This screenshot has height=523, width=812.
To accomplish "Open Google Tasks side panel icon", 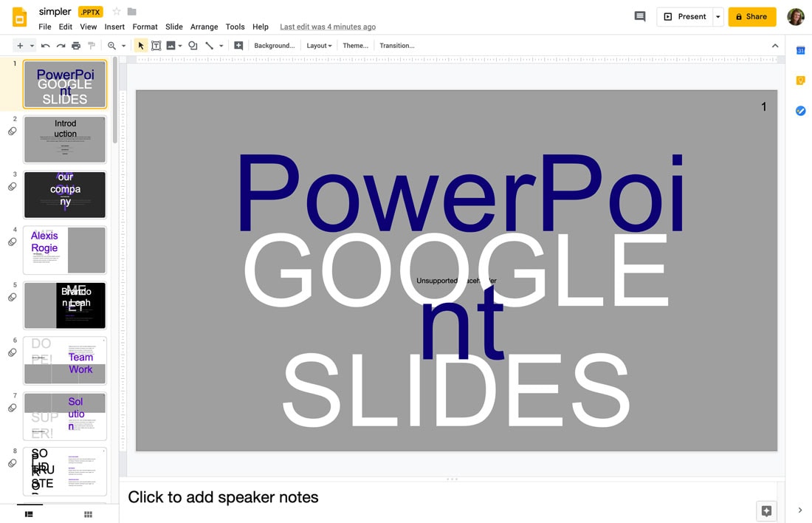I will 801,111.
